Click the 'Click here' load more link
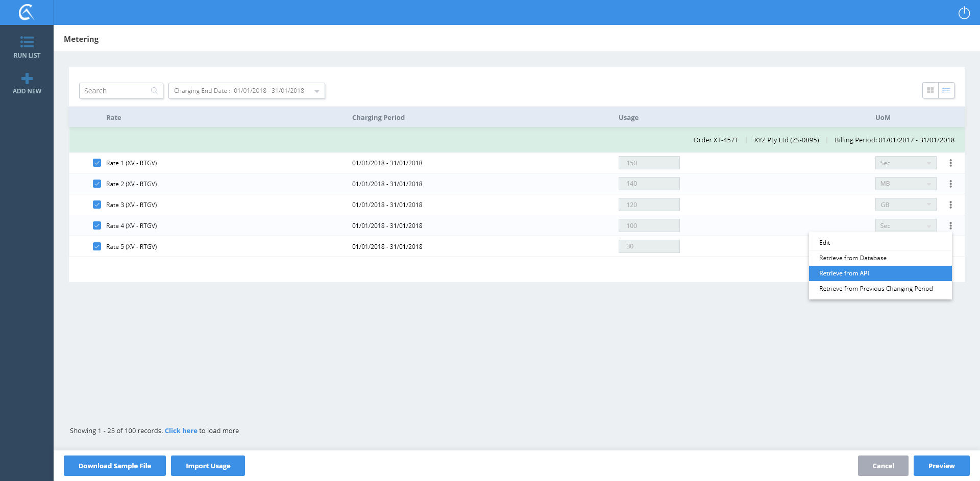Viewport: 980px width, 481px height. coord(181,431)
